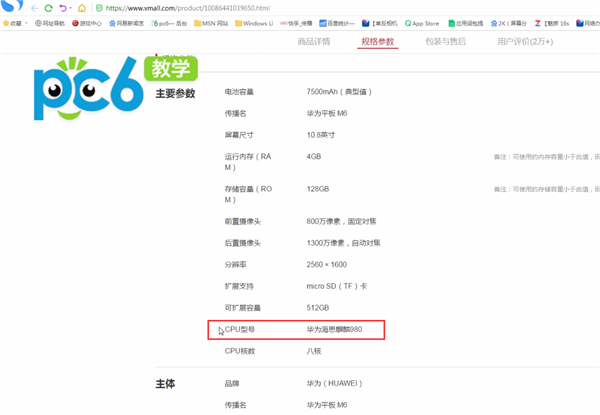The height and width of the screenshot is (415, 600).
Task: Open the MSN 网站 bookmark folder
Action: [211, 23]
